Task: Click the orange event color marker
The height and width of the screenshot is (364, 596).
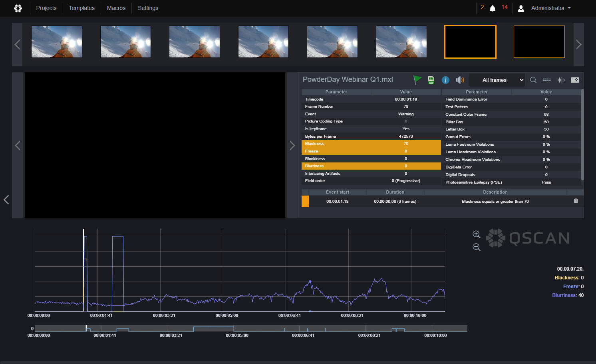Action: (305, 201)
